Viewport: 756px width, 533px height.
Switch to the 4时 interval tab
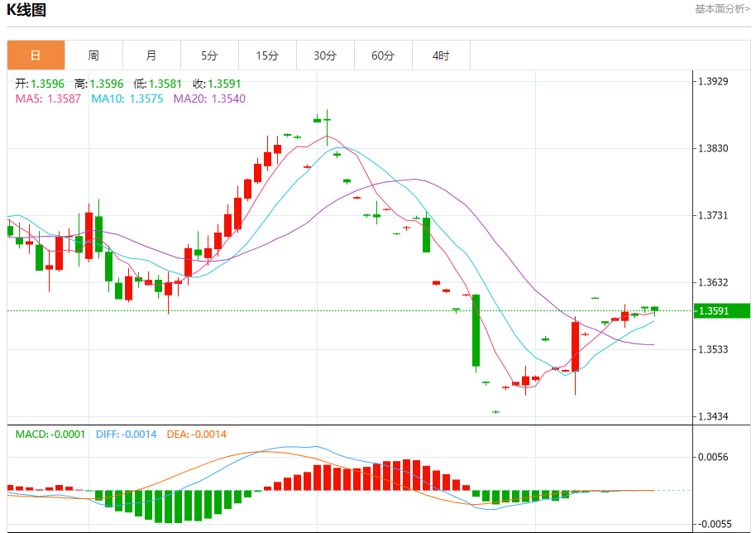(441, 55)
